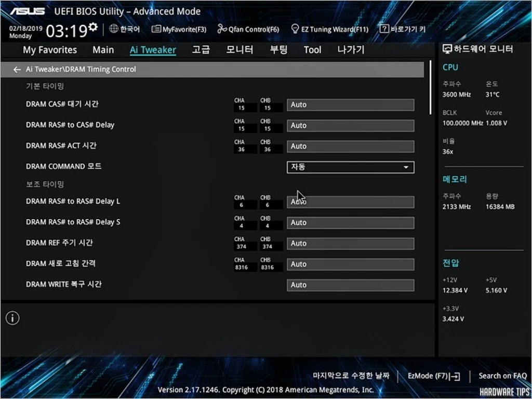Screen dimensions: 532x399
Task: Click the BCLK 100.0000 MHz value
Action: 463,123
